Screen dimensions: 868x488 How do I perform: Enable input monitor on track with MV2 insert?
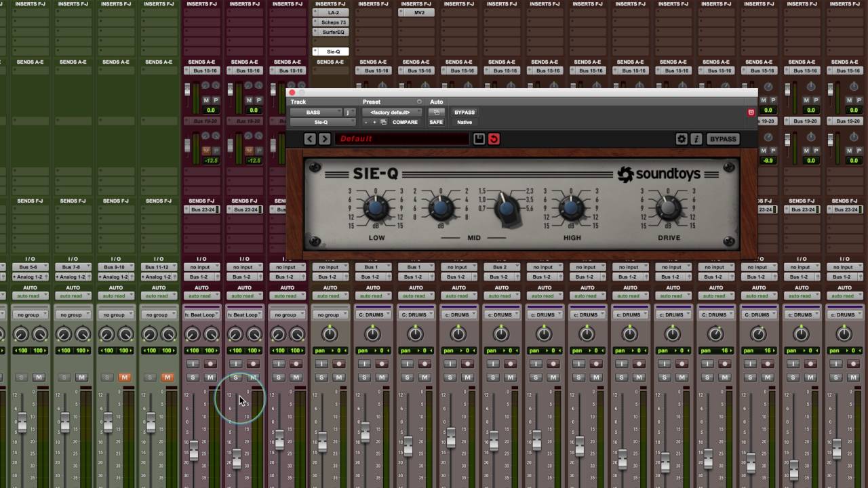(x=407, y=364)
